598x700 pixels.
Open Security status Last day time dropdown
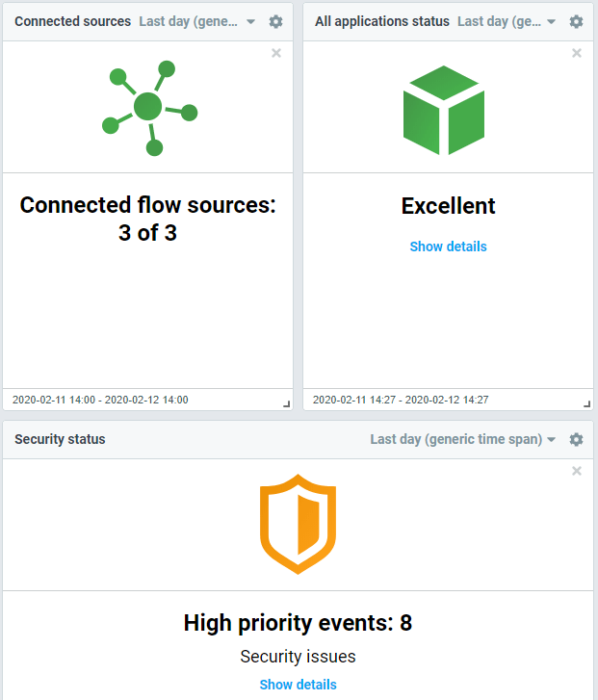coord(463,439)
